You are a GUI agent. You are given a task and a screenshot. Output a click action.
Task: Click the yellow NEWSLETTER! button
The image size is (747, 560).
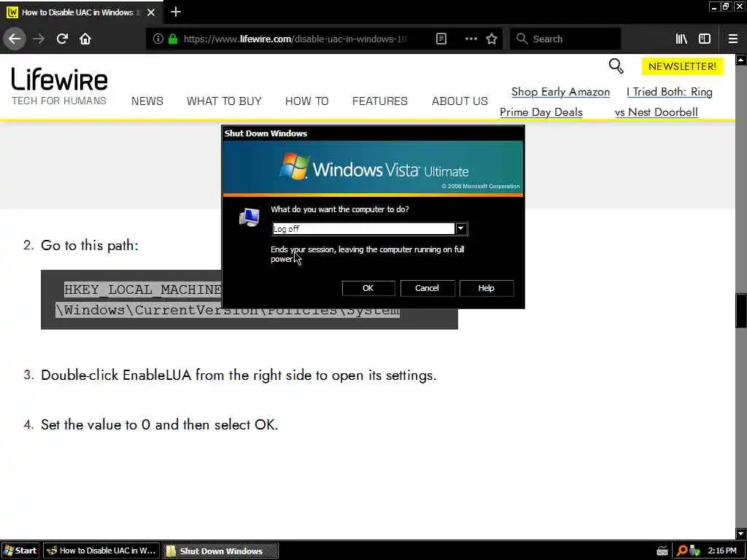click(x=682, y=66)
